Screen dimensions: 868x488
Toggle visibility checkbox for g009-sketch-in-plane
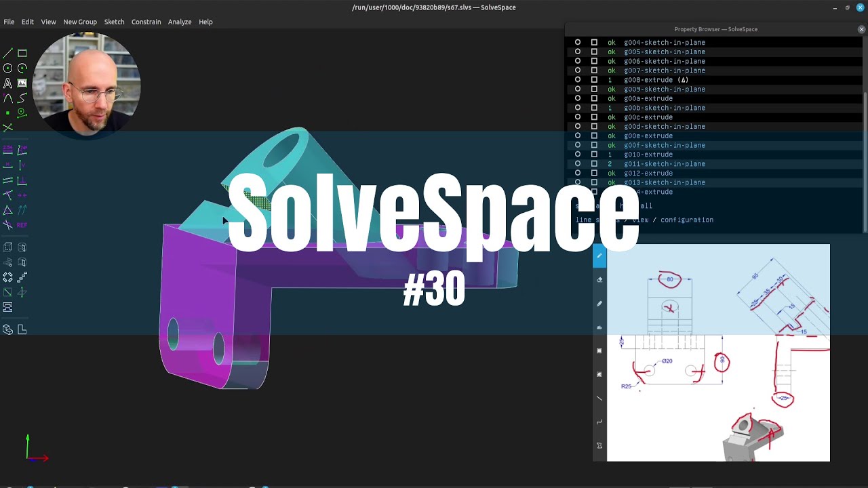(594, 89)
